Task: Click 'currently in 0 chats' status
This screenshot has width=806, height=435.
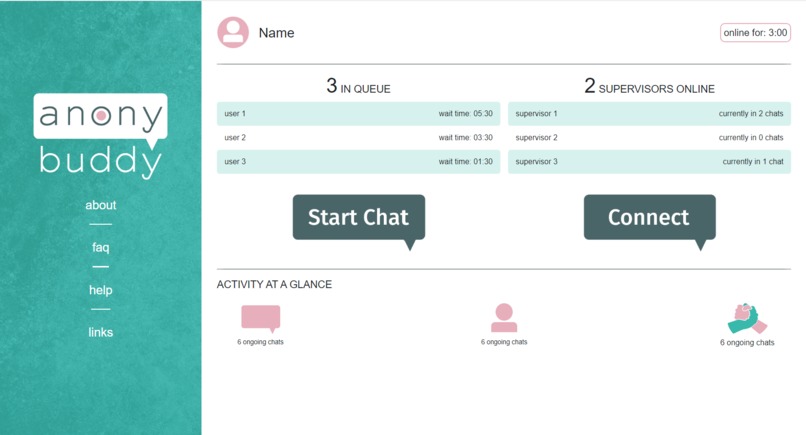Action: (x=751, y=137)
